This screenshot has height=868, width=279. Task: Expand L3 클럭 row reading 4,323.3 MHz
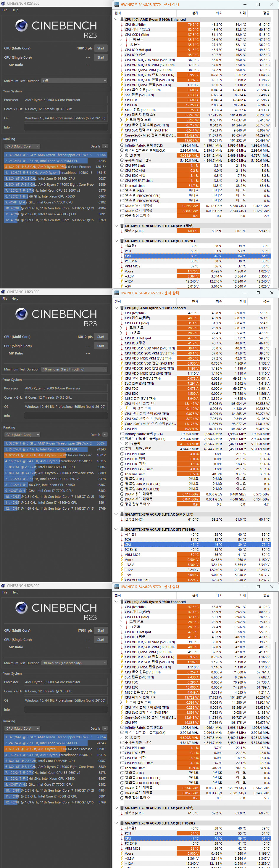(x=121, y=444)
